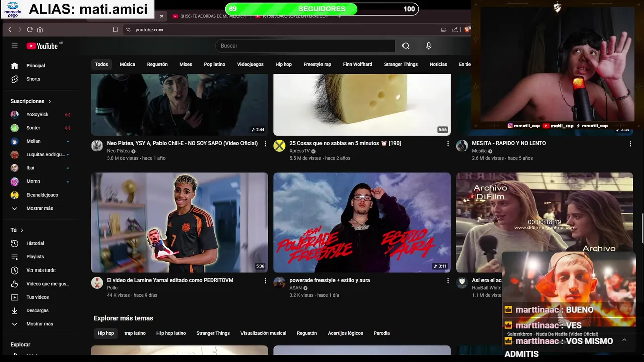Play the powerade freestyle thumbnail
The image size is (644, 362).
[x=362, y=223]
